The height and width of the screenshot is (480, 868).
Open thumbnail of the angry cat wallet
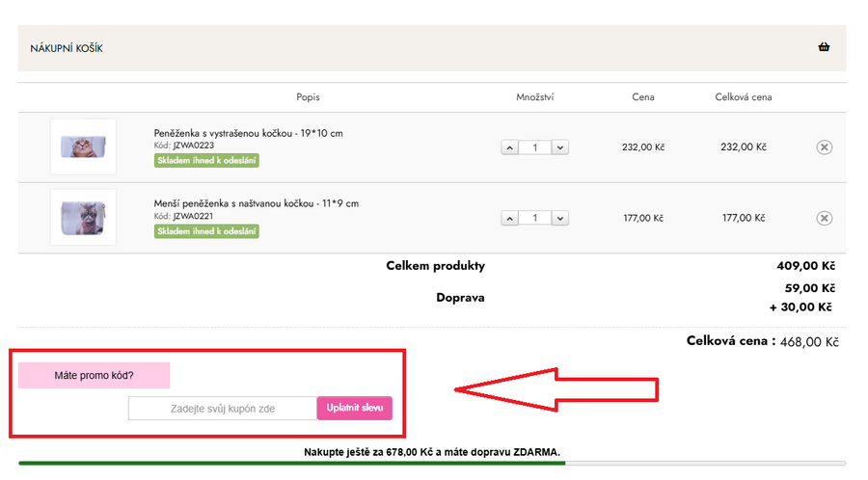(83, 217)
